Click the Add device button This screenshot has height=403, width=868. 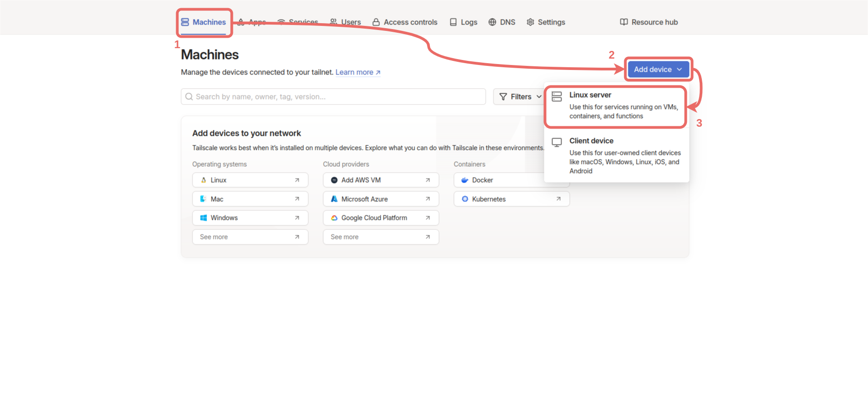point(658,70)
